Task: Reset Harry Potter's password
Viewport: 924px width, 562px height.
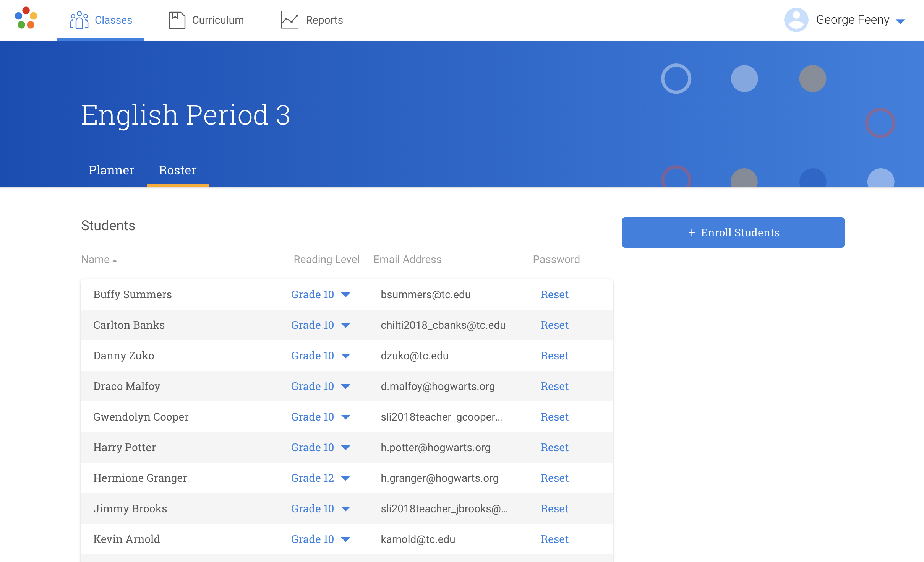Action: [554, 448]
